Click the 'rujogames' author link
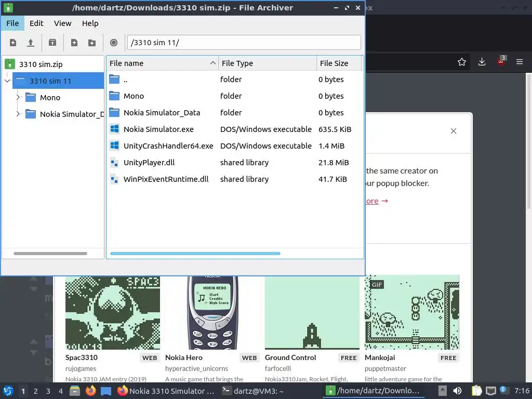532x399 pixels. [81, 368]
